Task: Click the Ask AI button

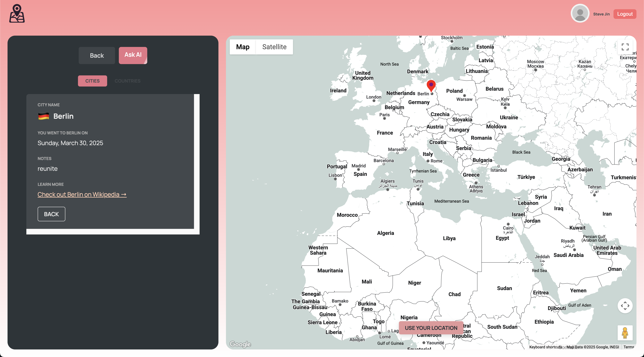Action: [133, 55]
